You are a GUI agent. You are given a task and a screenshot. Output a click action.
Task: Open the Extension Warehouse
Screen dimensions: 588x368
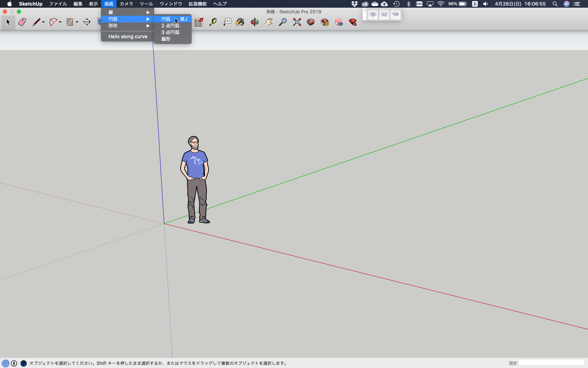pos(325,22)
